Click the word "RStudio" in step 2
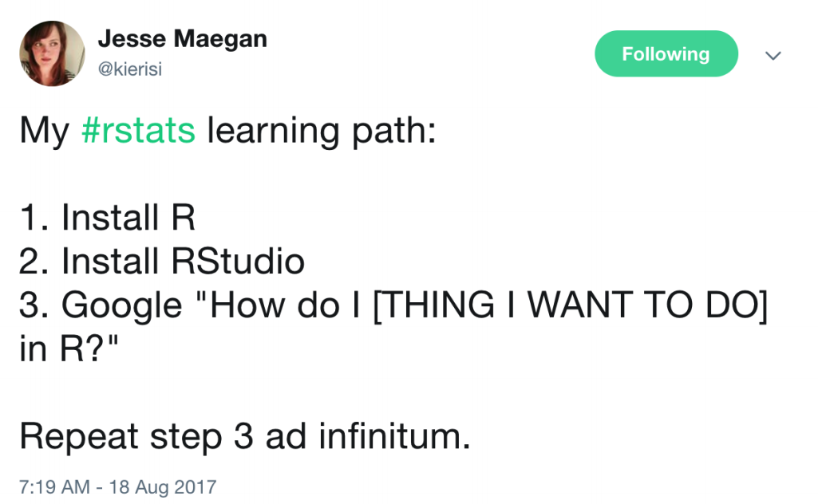The image size is (818, 504). [x=238, y=262]
